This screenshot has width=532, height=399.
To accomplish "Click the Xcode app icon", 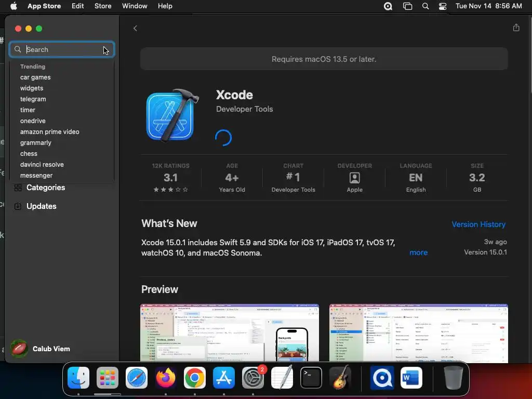I will (172, 116).
